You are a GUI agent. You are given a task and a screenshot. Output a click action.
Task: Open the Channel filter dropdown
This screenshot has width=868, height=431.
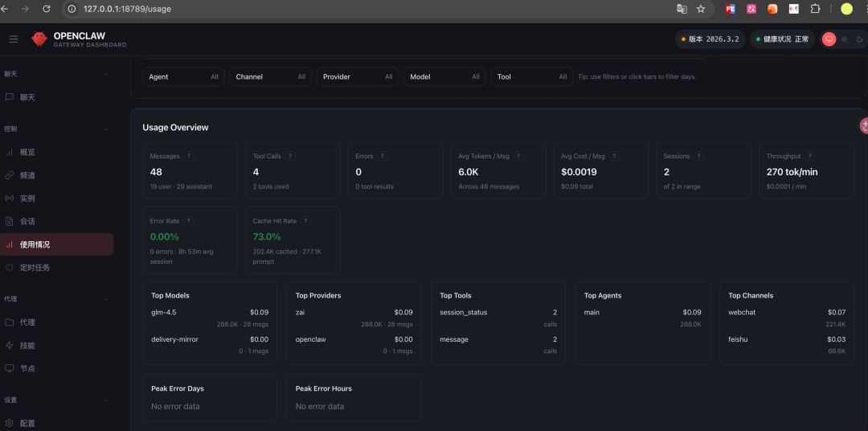pyautogui.click(x=270, y=76)
